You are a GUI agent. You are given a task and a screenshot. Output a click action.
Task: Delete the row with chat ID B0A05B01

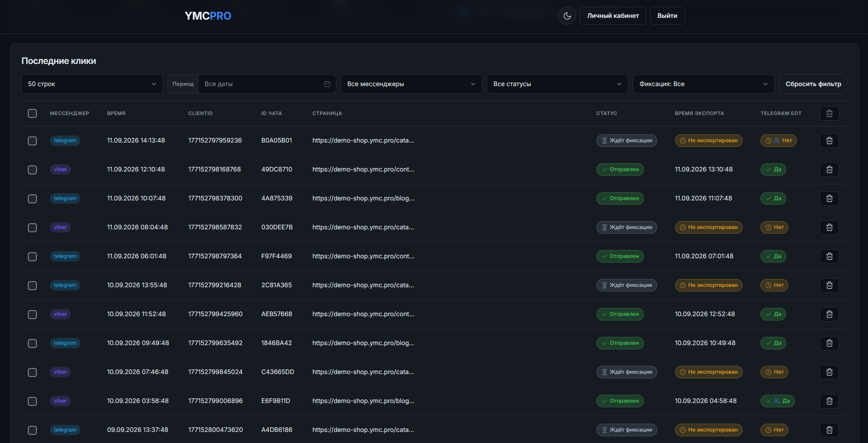pos(829,140)
